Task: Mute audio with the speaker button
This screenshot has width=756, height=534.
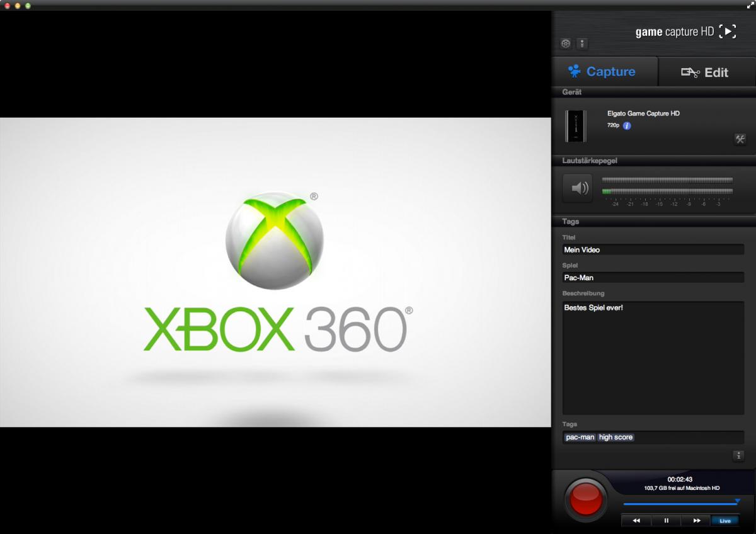Action: coord(578,188)
